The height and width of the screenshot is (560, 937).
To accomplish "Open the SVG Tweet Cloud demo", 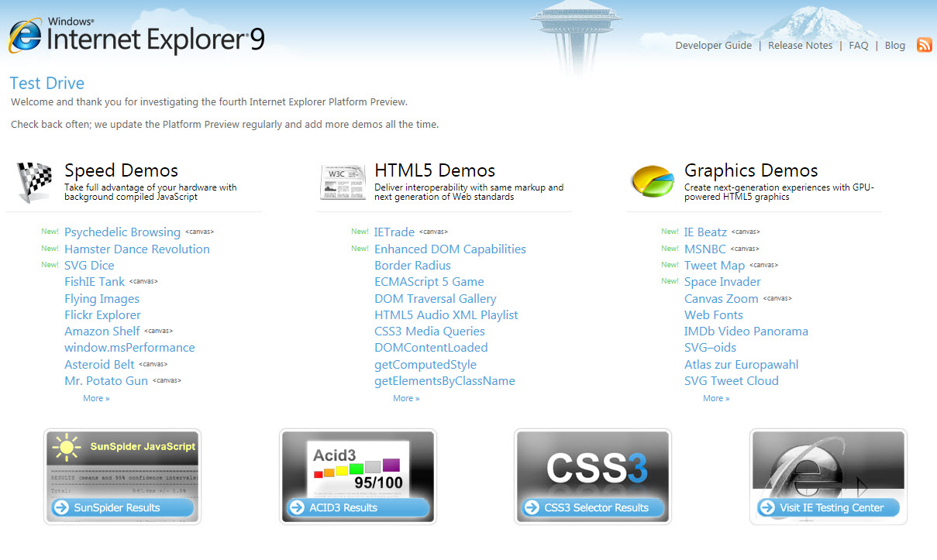I will point(732,380).
